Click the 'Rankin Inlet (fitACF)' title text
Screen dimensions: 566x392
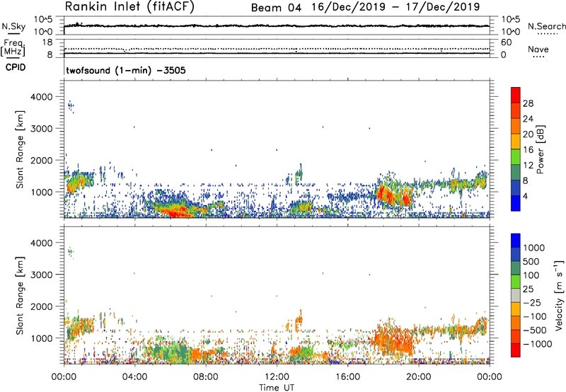(x=129, y=6)
